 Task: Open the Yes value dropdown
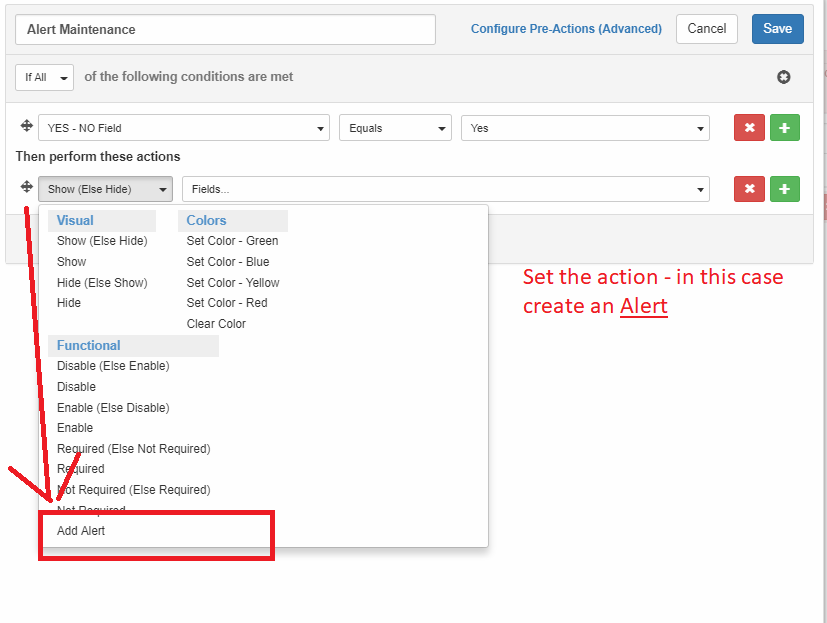point(585,128)
